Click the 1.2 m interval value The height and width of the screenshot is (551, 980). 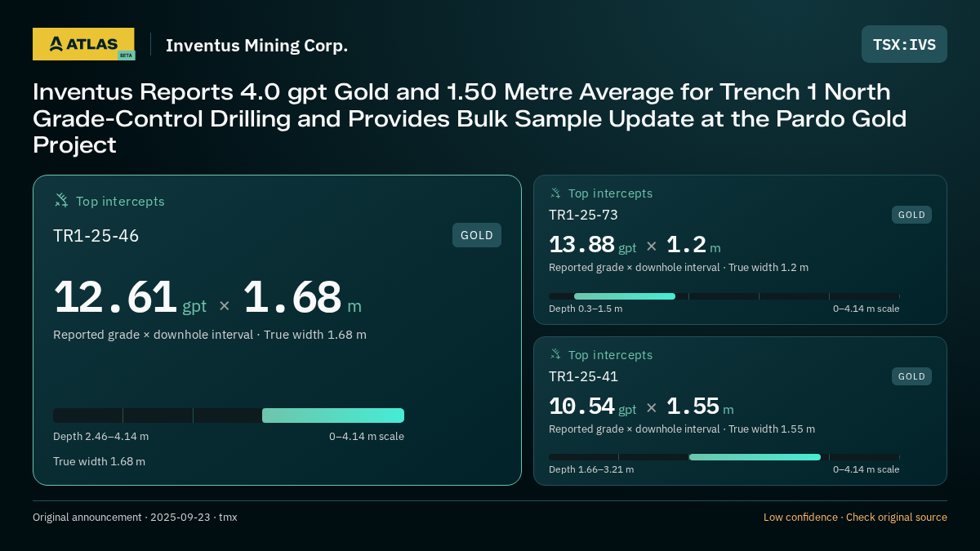693,245
